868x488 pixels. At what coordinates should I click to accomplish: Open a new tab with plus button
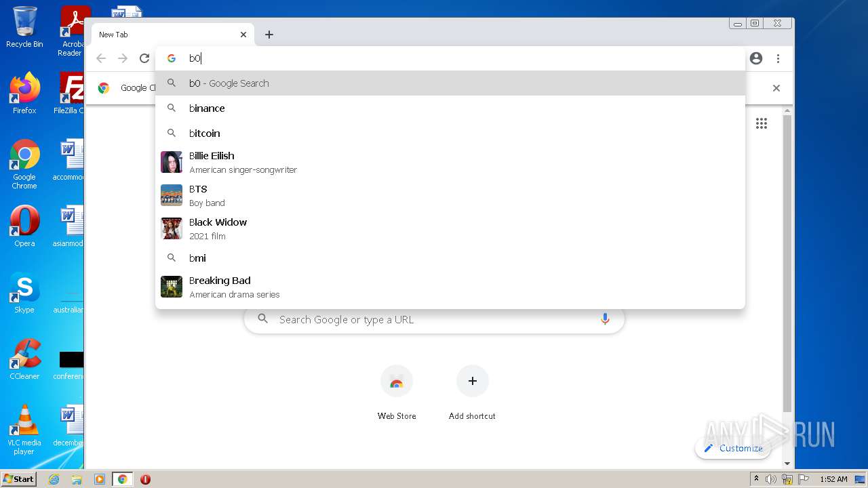(x=269, y=35)
